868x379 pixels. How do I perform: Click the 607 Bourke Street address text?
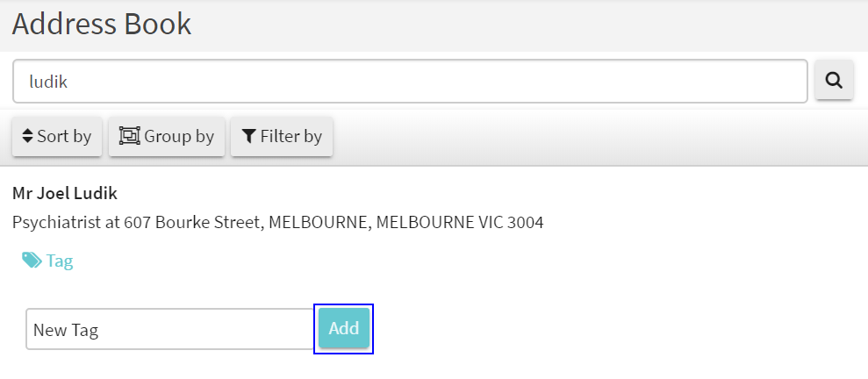click(x=193, y=222)
